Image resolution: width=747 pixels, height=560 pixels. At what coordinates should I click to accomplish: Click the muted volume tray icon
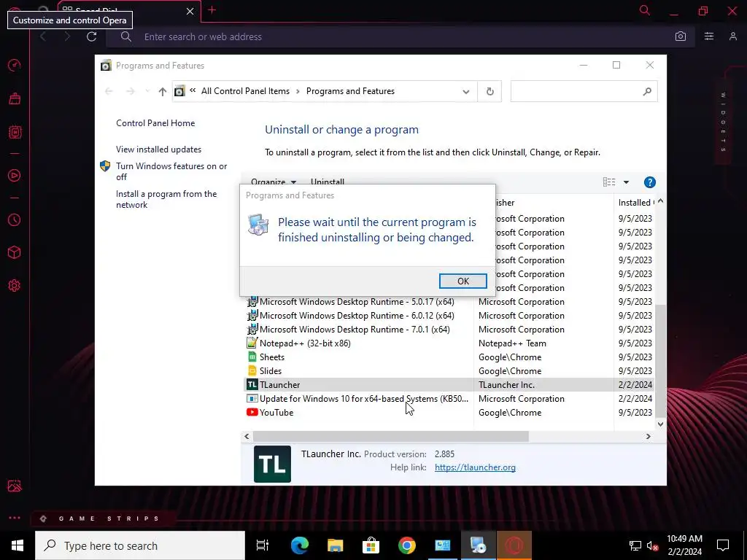[652, 545]
